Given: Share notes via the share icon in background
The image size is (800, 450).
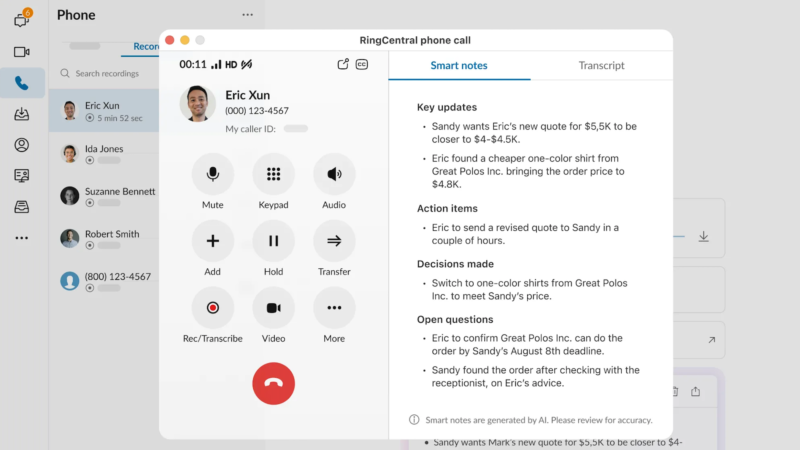Looking at the screenshot, I should pos(695,391).
